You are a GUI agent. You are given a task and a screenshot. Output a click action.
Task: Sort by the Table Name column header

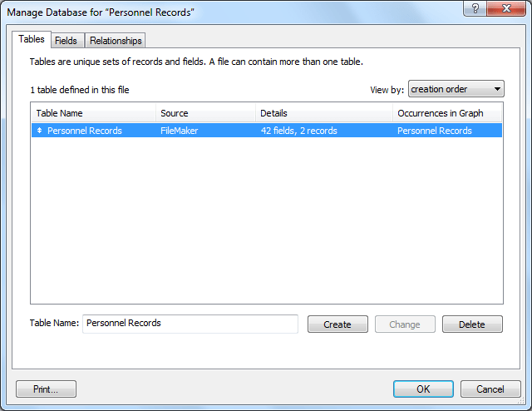click(x=93, y=113)
